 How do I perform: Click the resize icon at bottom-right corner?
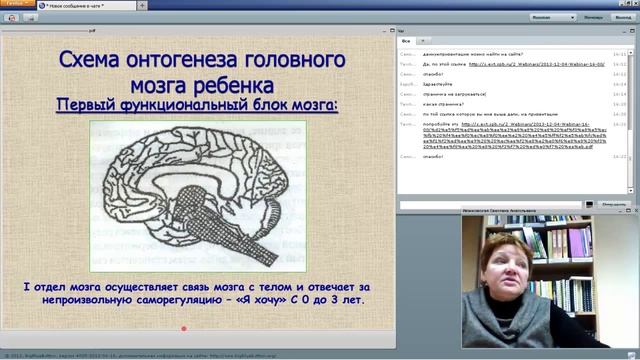tap(632, 356)
